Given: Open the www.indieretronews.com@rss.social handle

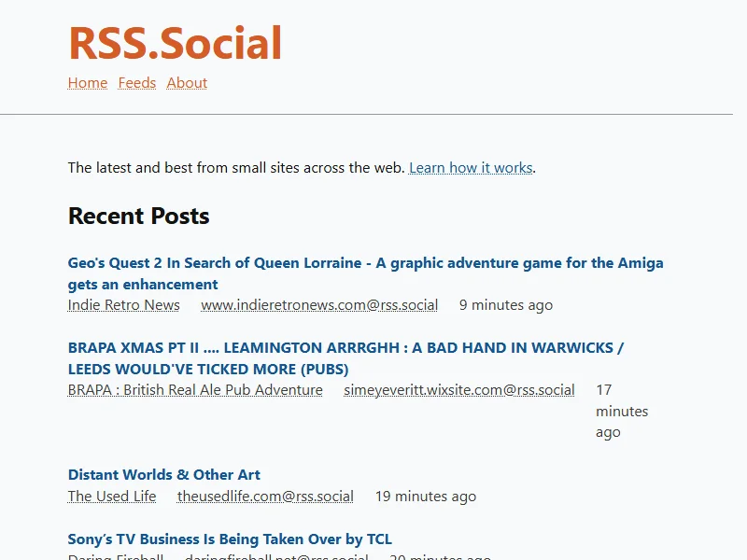Looking at the screenshot, I should (x=319, y=305).
